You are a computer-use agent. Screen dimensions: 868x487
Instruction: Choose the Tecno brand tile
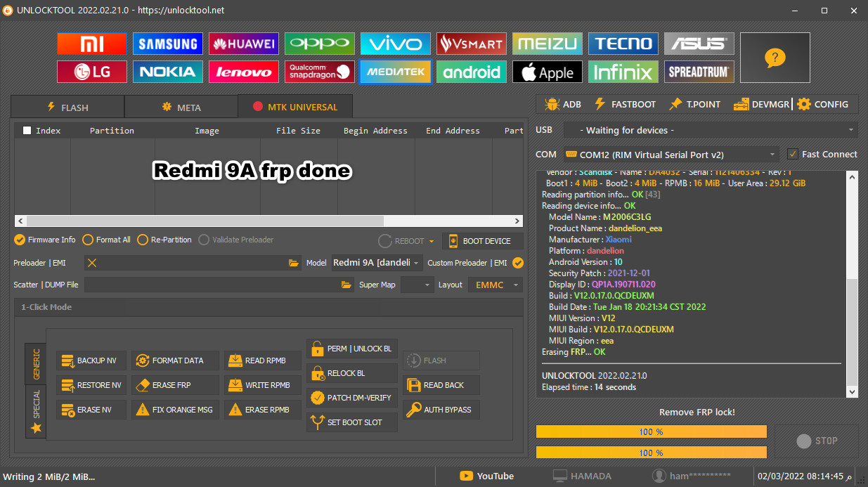(623, 44)
